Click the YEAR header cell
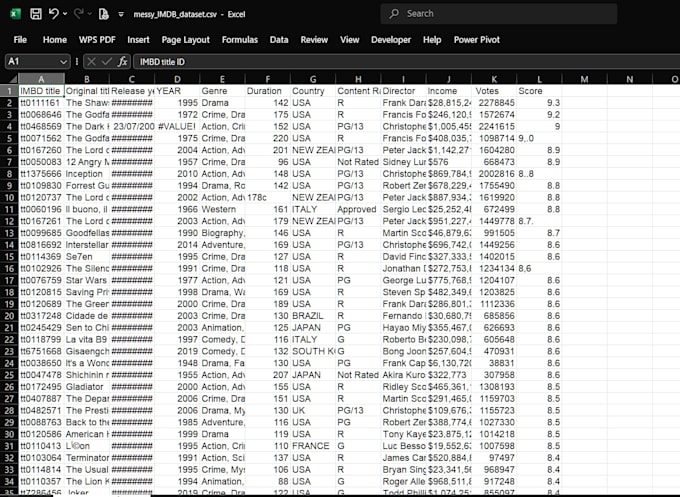The height and width of the screenshot is (497, 680). [177, 91]
